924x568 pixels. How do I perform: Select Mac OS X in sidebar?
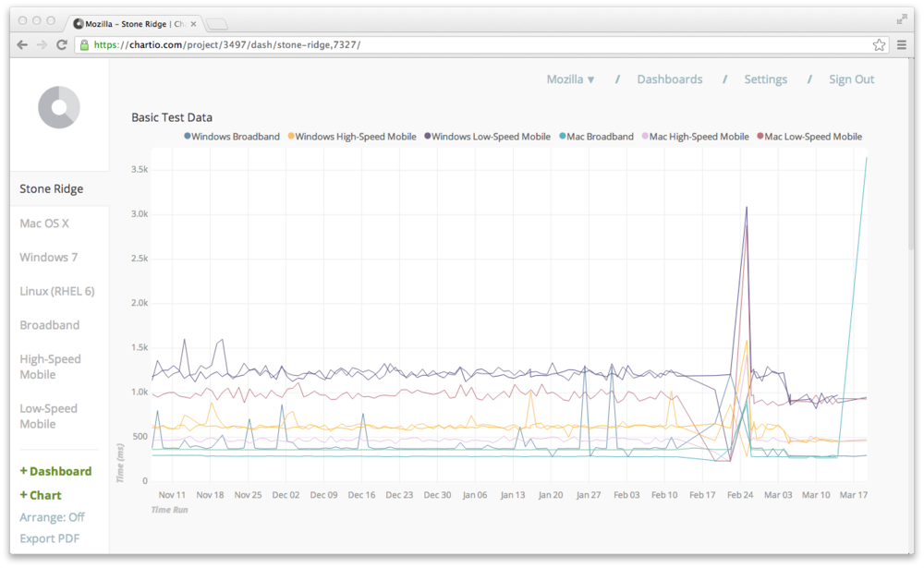(44, 224)
